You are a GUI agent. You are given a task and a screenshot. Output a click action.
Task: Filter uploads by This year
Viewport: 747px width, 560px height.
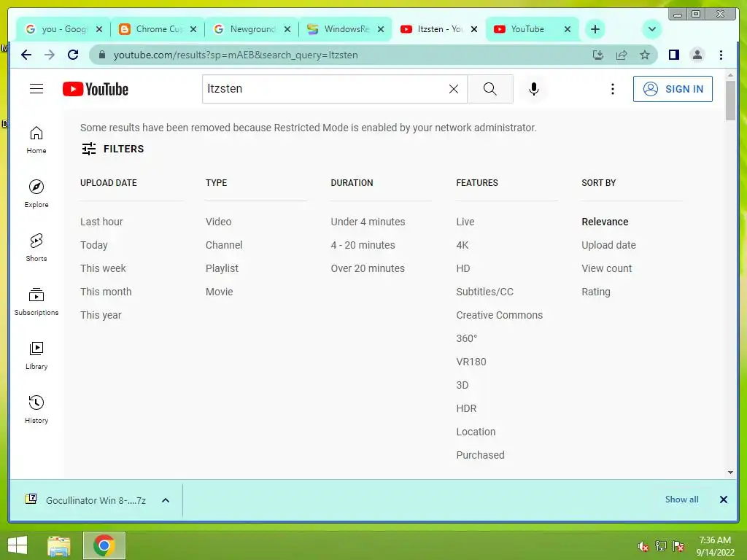pos(101,315)
